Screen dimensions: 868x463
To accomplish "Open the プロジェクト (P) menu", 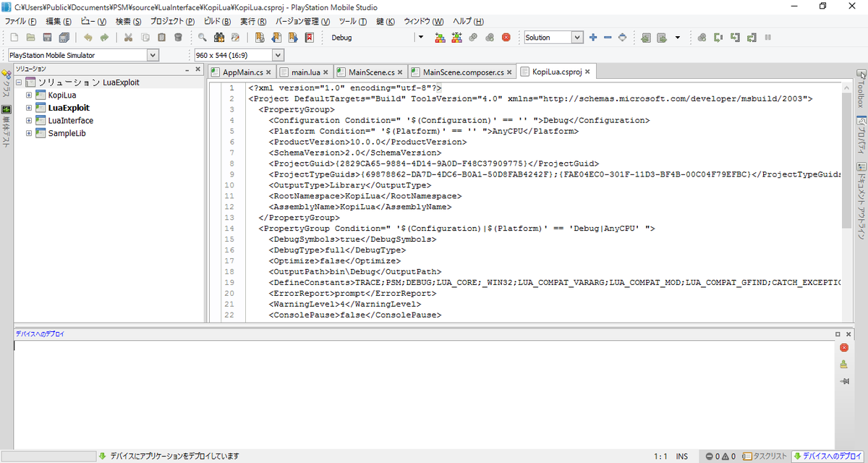I will pyautogui.click(x=171, y=22).
